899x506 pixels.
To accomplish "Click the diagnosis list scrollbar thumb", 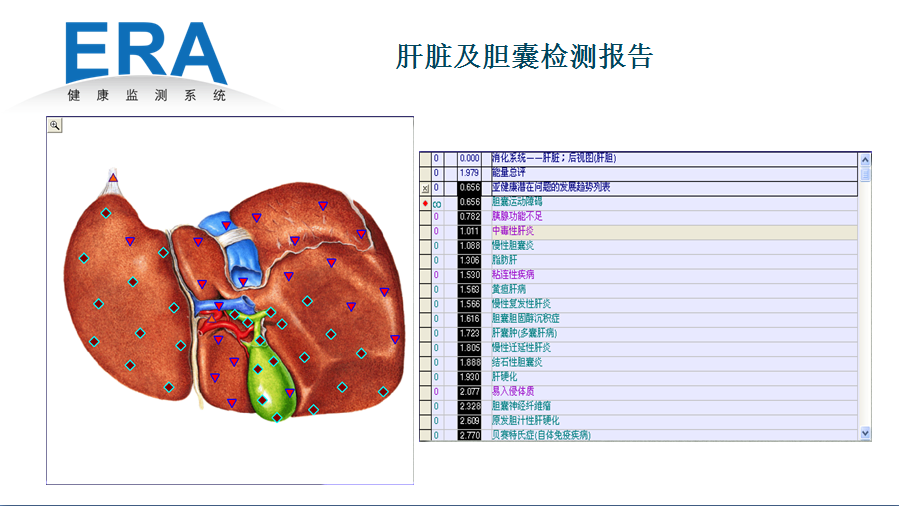I will click(866, 174).
